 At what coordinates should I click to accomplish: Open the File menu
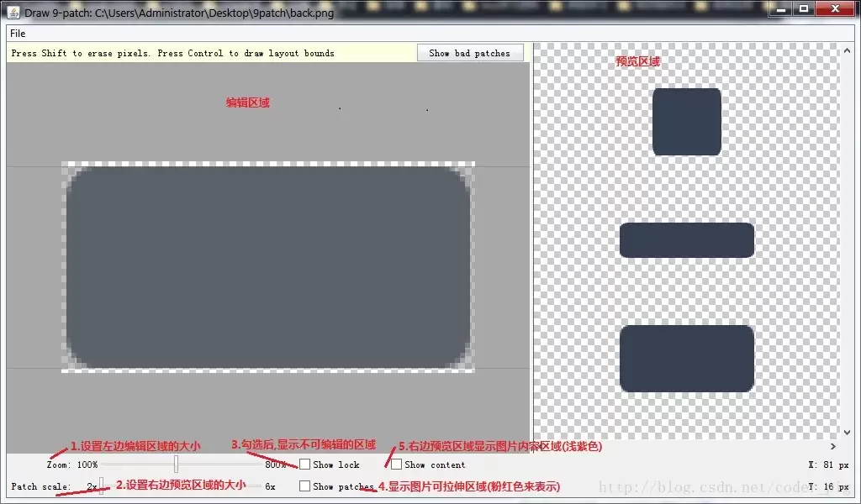(18, 34)
